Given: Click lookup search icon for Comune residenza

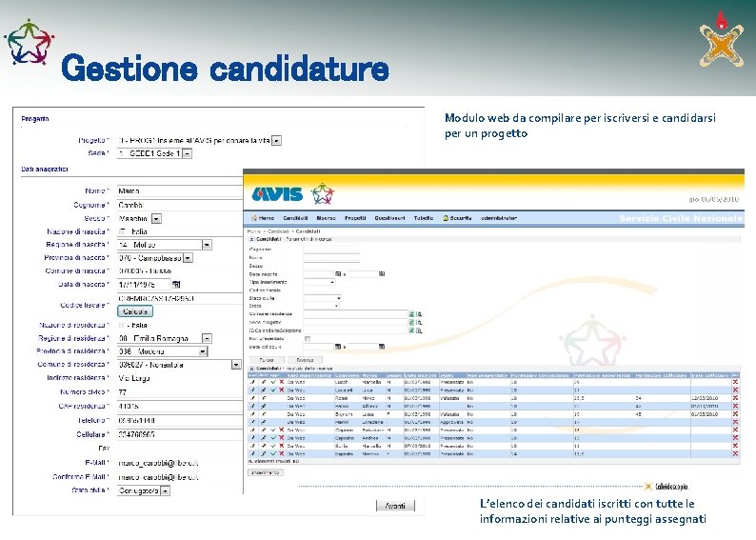Looking at the screenshot, I should click(419, 314).
